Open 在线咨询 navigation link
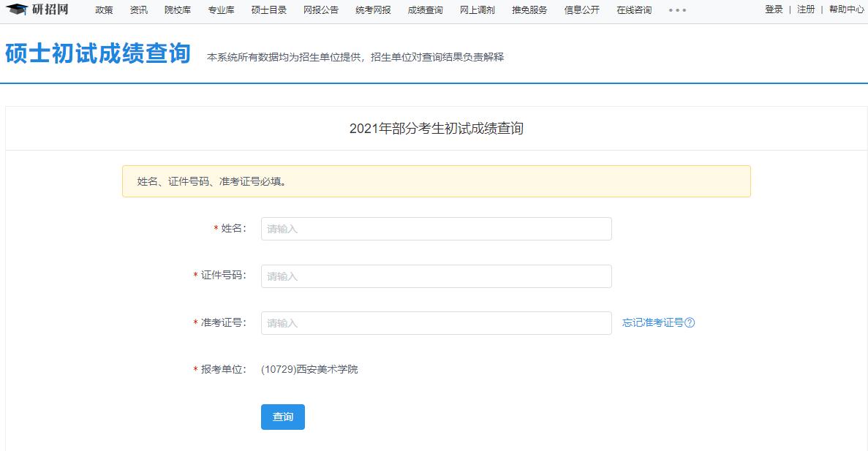This screenshot has height=451, width=868. tap(633, 10)
